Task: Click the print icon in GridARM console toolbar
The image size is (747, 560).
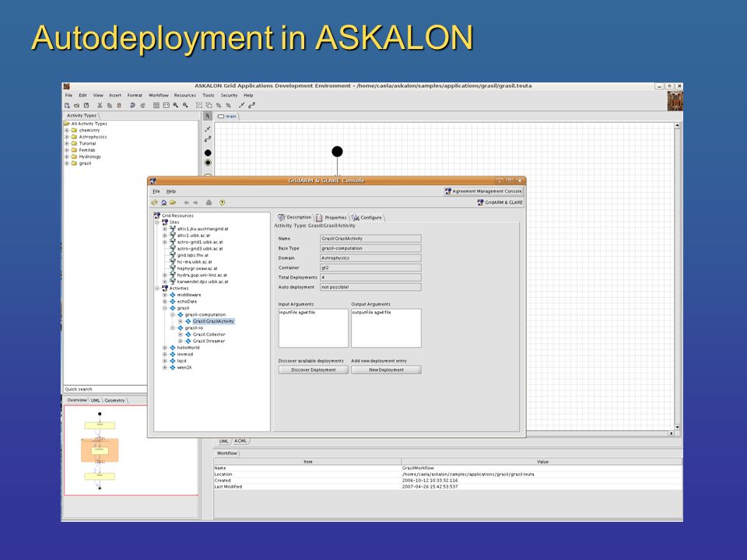Action: coord(209,202)
